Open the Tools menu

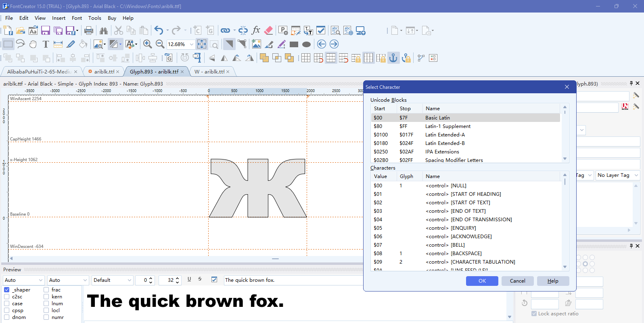(x=95, y=18)
